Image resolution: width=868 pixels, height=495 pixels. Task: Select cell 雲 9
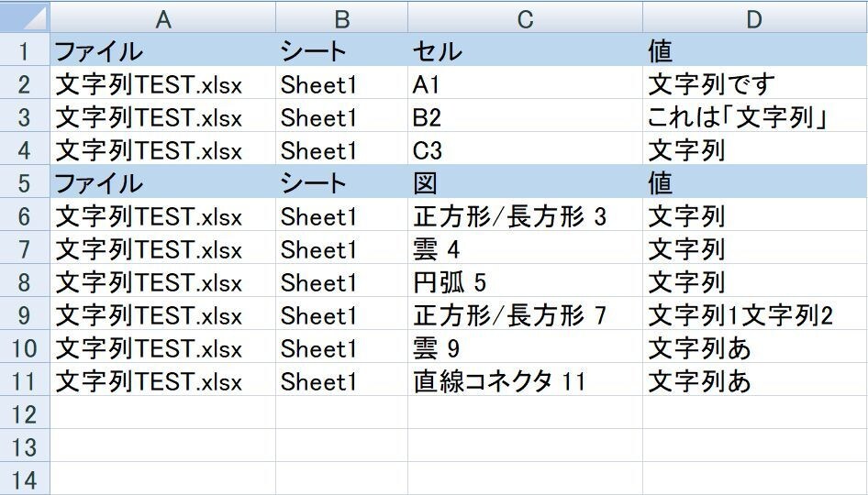[526, 346]
